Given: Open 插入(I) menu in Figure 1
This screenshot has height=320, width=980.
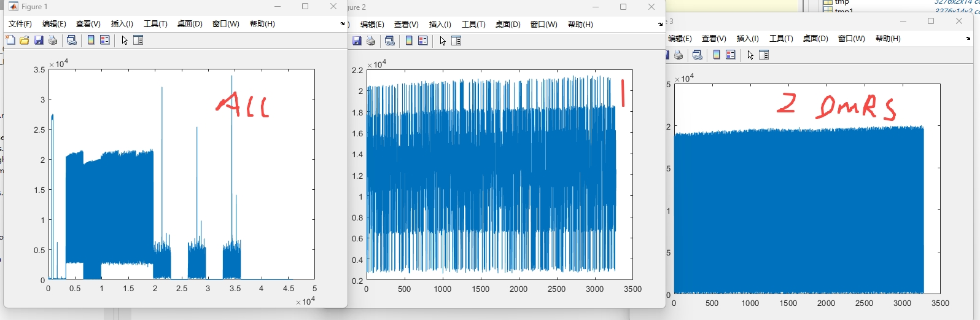Looking at the screenshot, I should click(122, 23).
